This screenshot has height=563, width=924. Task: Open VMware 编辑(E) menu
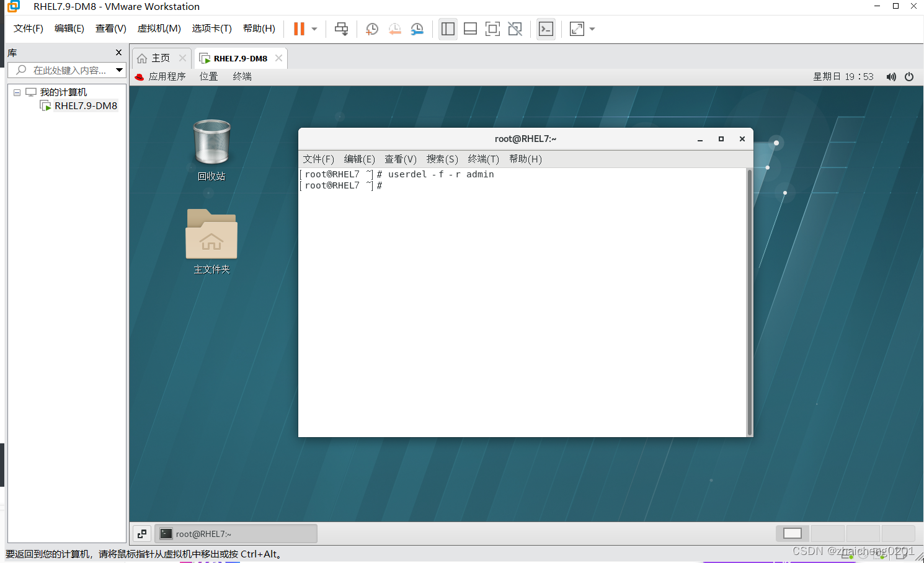pyautogui.click(x=69, y=29)
